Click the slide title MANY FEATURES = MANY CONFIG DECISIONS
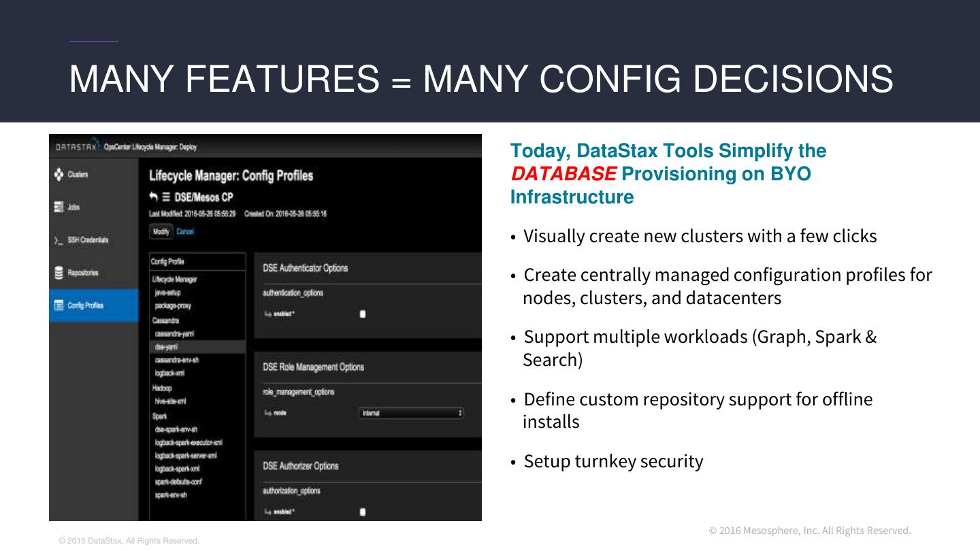The image size is (980, 551). [x=481, y=79]
